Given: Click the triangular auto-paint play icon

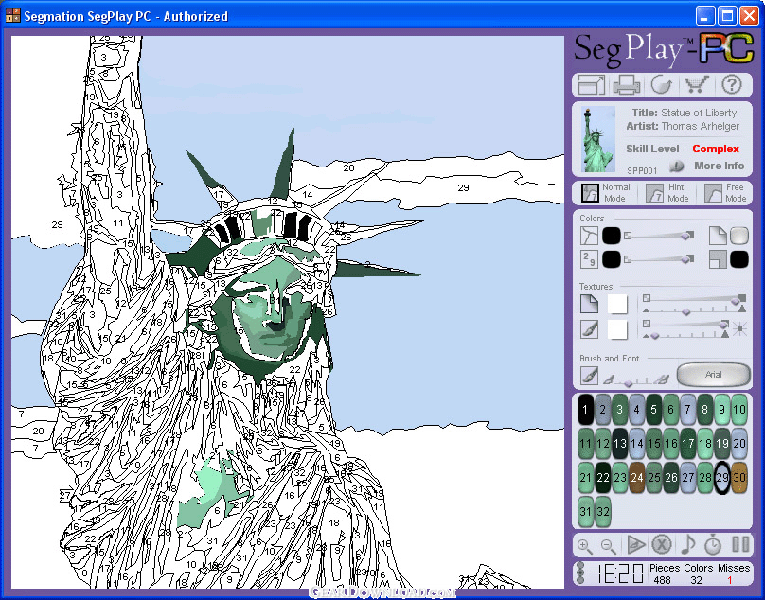Looking at the screenshot, I should point(636,545).
